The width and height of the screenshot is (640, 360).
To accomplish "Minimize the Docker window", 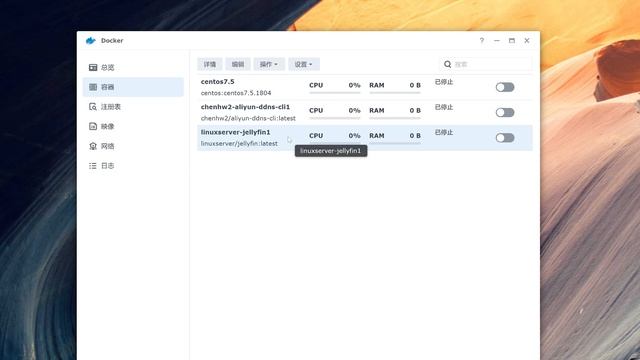I will click(x=496, y=40).
